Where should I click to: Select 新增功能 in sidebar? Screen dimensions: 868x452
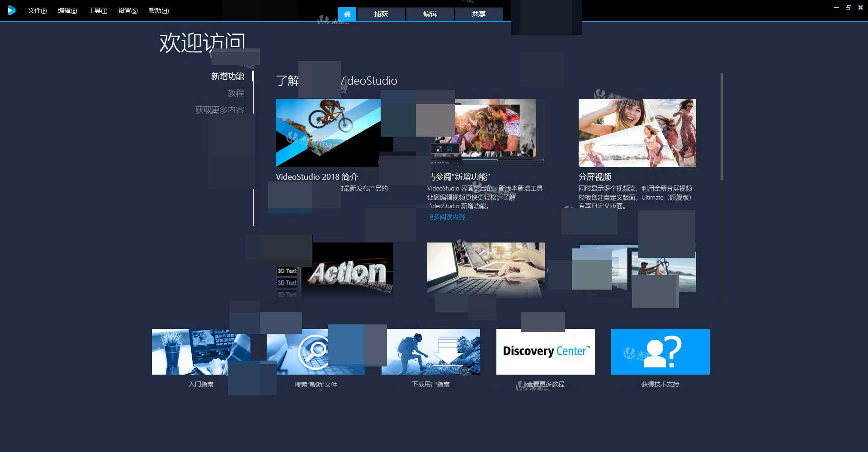228,76
